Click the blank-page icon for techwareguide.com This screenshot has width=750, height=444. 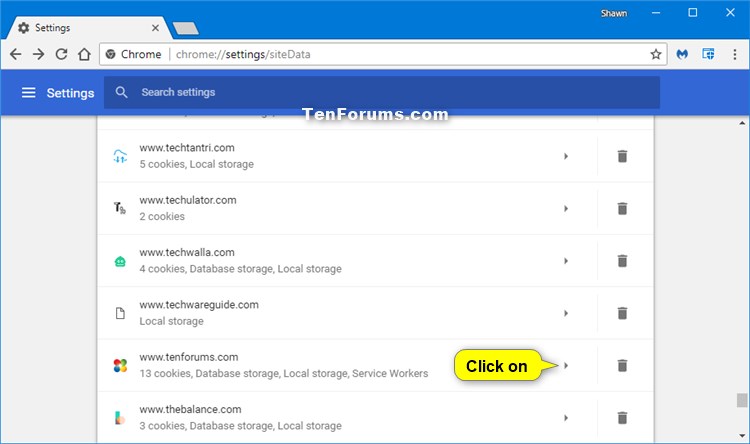(120, 313)
